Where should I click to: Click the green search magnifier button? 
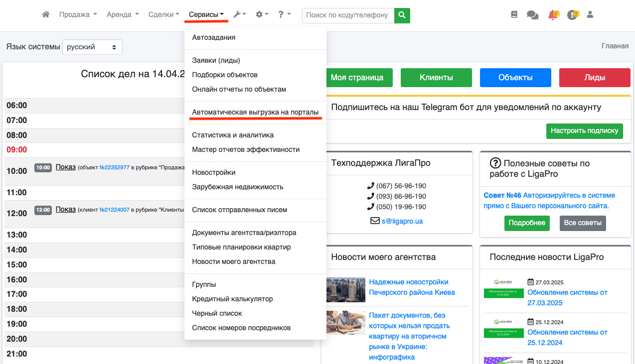pos(402,15)
